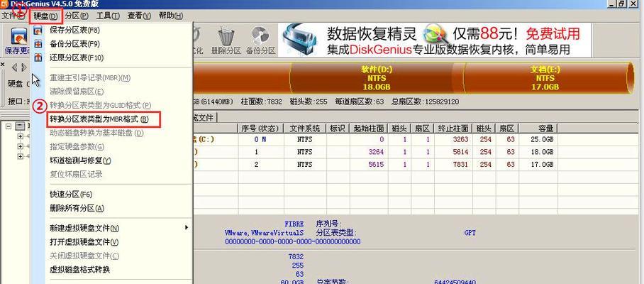The height and width of the screenshot is (284, 644).
Task: Click the 文件系统 column header
Action: 304,129
